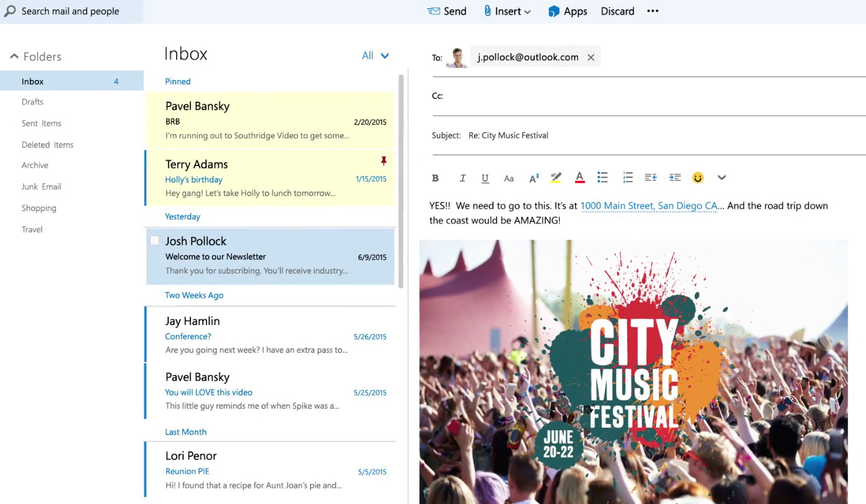Open the red font color picker

(579, 178)
